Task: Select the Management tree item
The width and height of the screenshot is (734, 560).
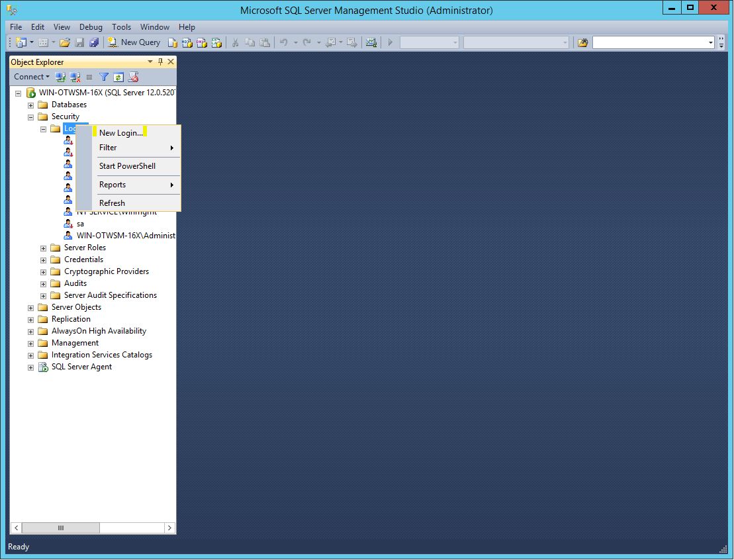Action: (x=75, y=343)
